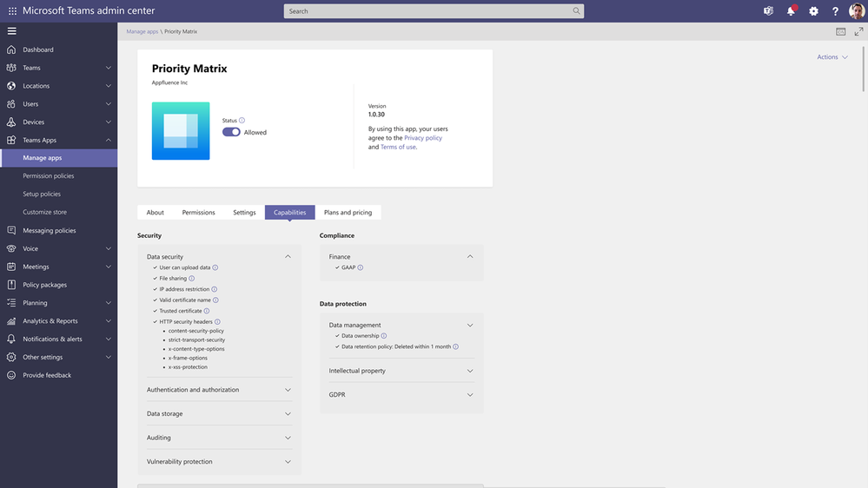
Task: Click the Users icon in sidebar
Action: pyautogui.click(x=11, y=104)
